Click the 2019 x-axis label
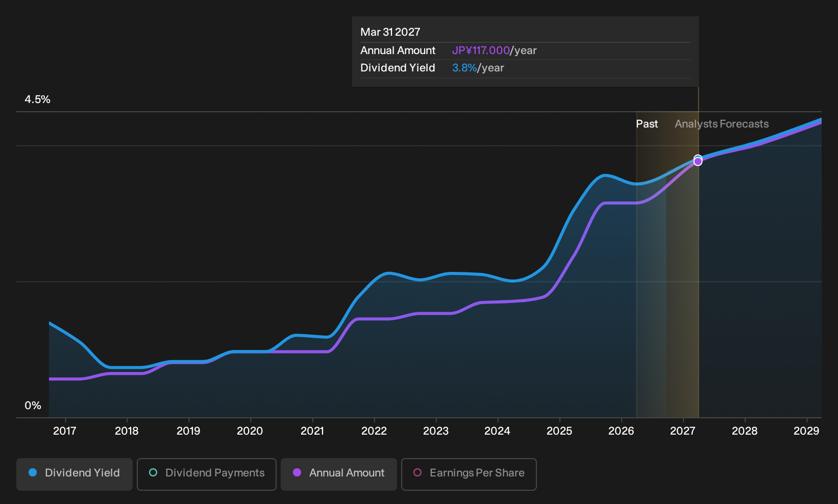This screenshot has height=504, width=838. point(188,431)
